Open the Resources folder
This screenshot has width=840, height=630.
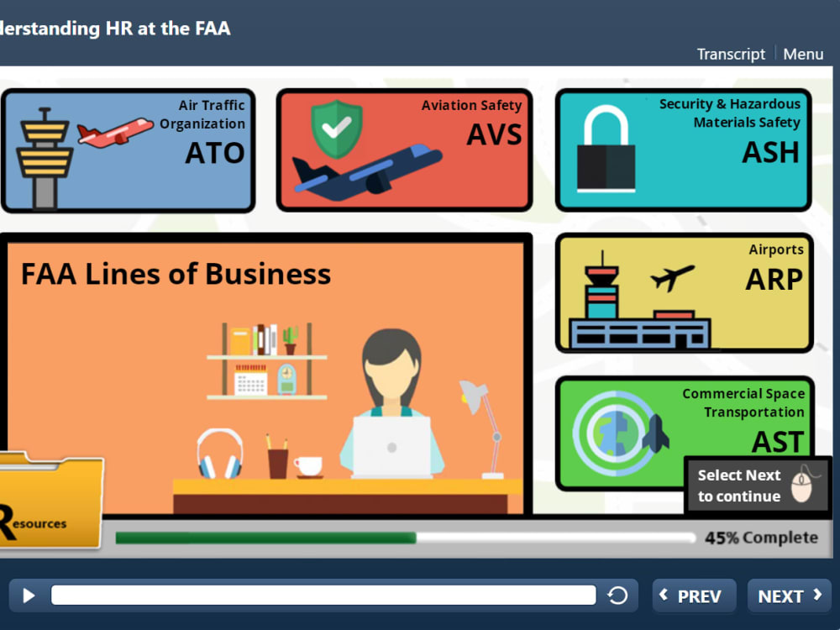click(x=50, y=501)
